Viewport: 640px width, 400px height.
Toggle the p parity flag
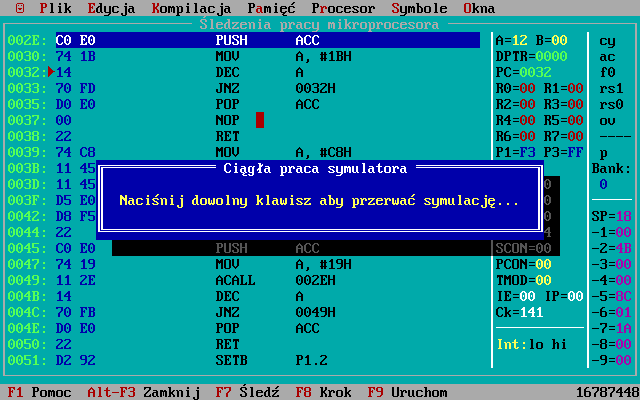[603, 152]
